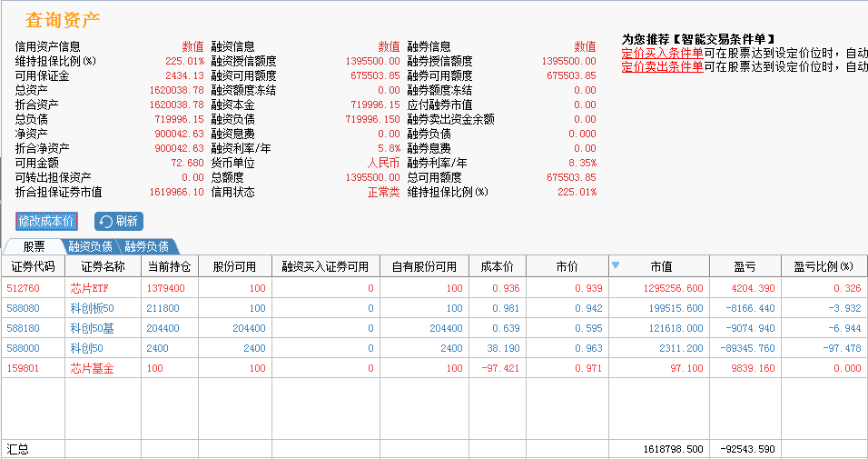Click market value 121618.000
Viewport: 868px width, 459px height.
[x=676, y=328]
